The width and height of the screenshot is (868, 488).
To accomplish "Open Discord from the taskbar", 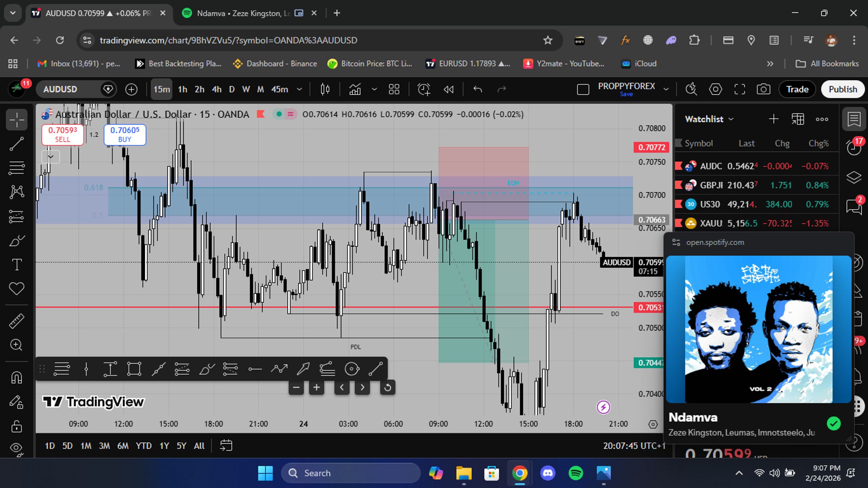I will [548, 473].
